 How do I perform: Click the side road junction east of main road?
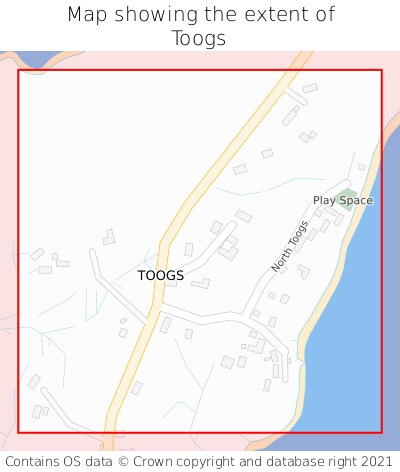[x=245, y=315]
